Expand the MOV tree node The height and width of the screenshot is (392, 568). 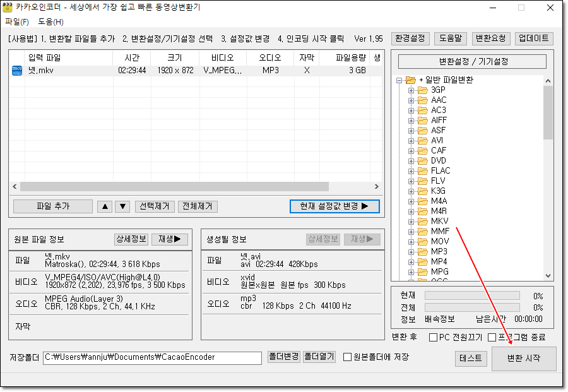coord(411,242)
